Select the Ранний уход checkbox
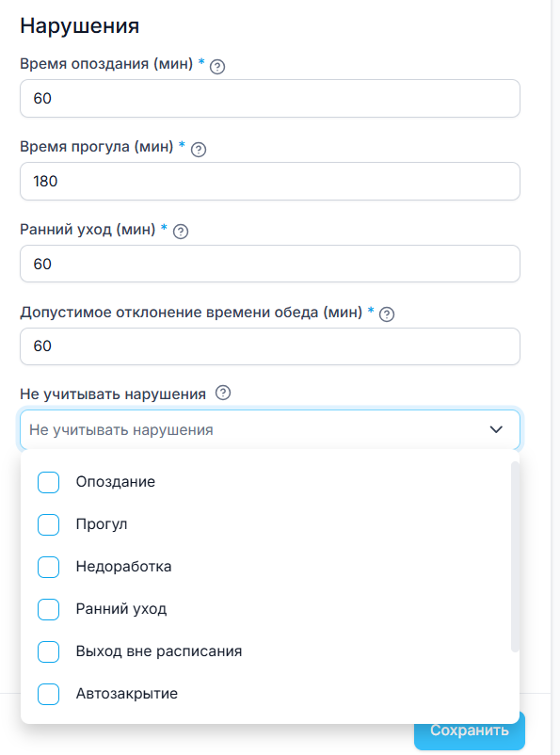 point(49,610)
